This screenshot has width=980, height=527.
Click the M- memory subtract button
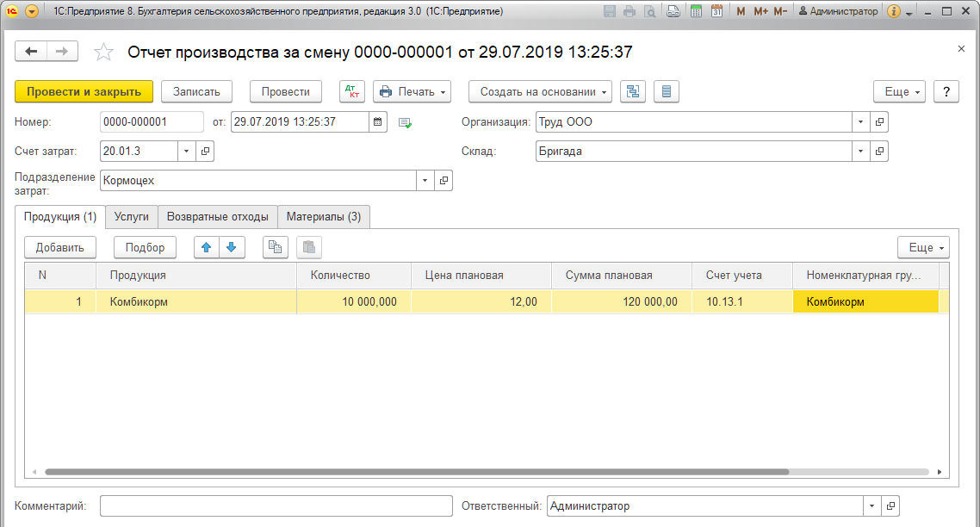tap(780, 11)
